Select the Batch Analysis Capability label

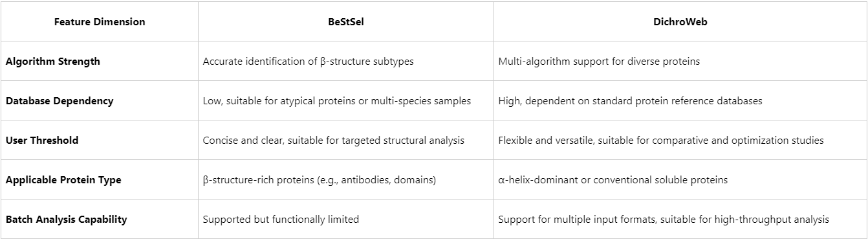click(66, 220)
